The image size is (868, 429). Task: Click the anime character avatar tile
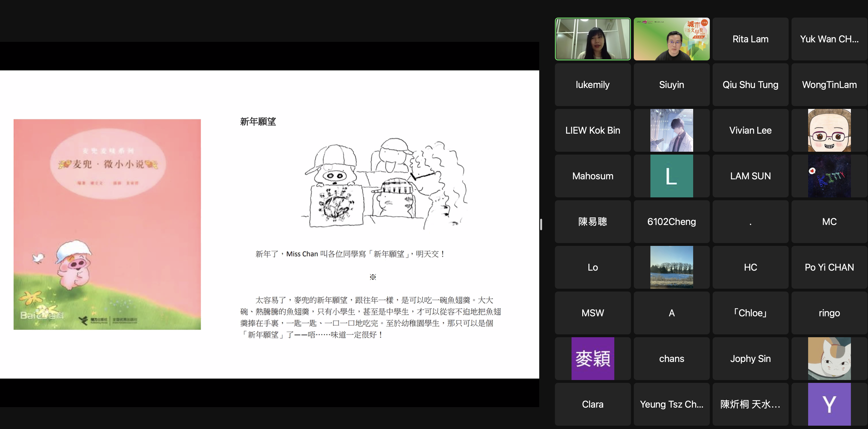tap(671, 130)
